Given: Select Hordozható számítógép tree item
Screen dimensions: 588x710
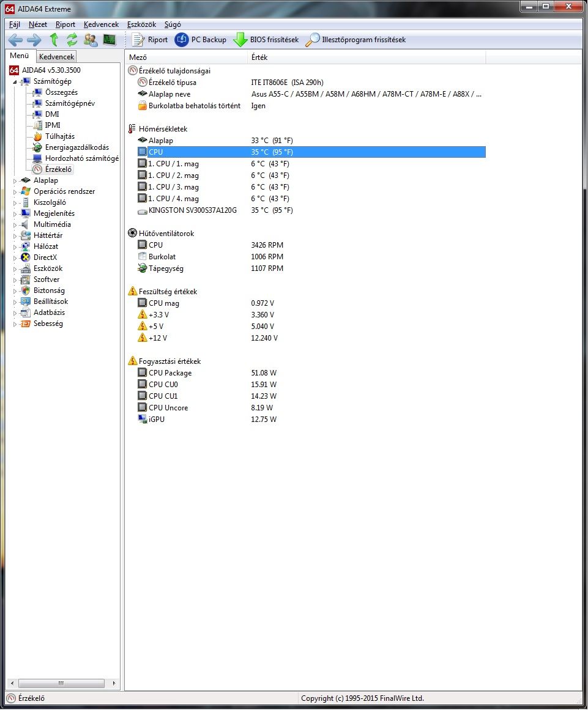Looking at the screenshot, I should [81, 158].
